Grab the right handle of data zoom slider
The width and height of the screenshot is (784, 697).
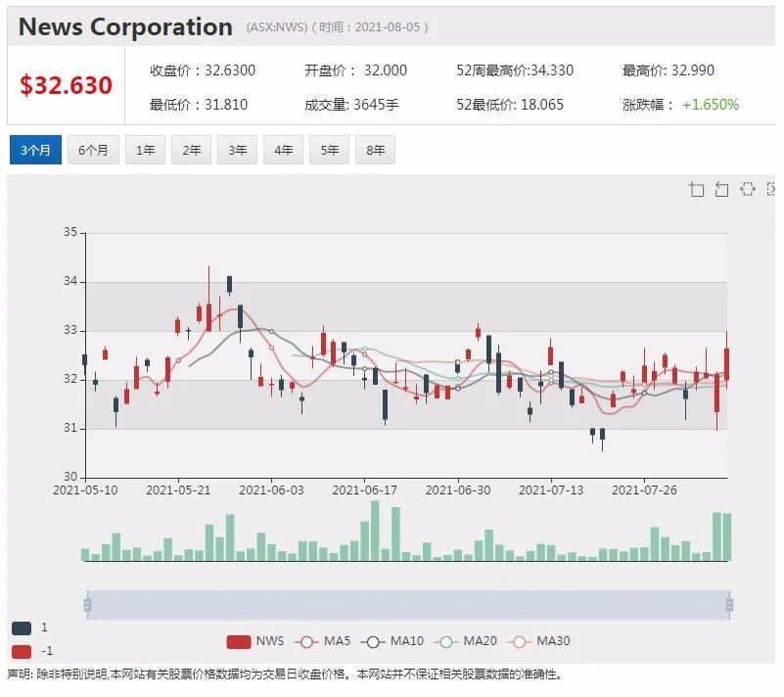pos(729,605)
